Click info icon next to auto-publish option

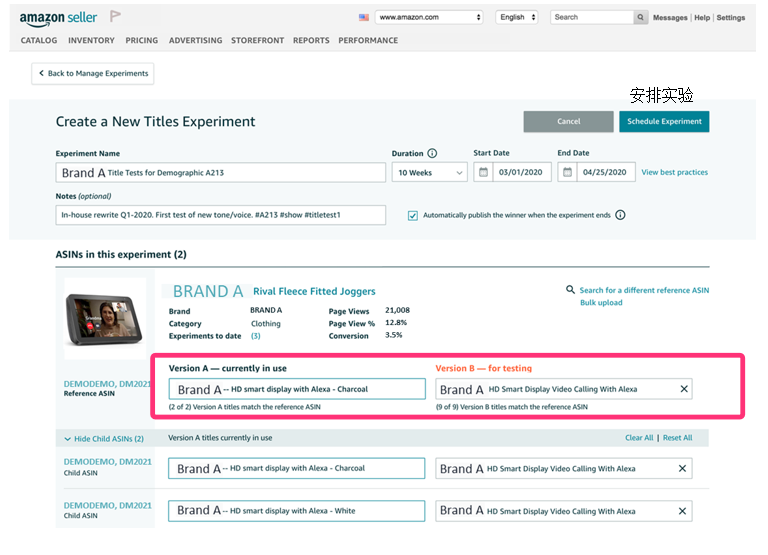620,215
